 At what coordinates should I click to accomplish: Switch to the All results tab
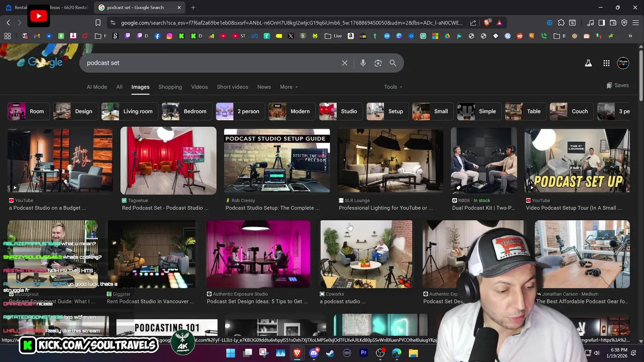119,87
